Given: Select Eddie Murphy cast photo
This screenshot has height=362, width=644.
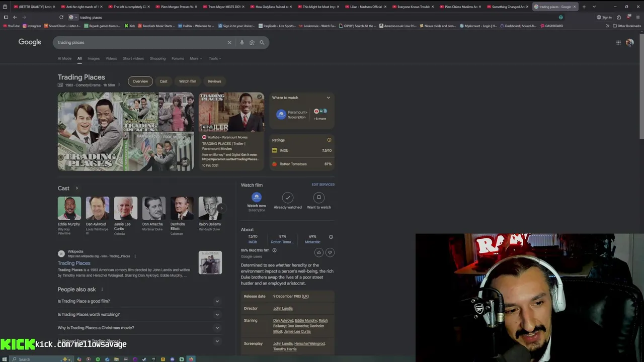Looking at the screenshot, I should click(69, 208).
